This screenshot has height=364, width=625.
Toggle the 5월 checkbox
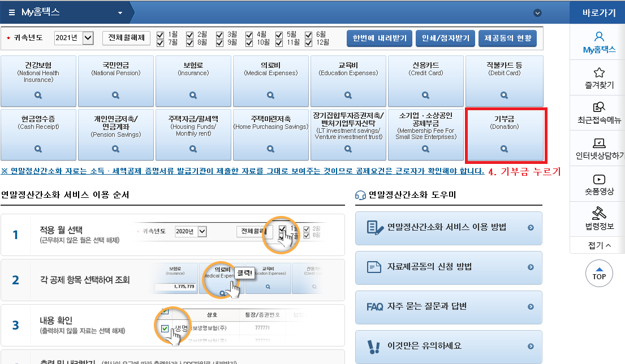[279, 34]
